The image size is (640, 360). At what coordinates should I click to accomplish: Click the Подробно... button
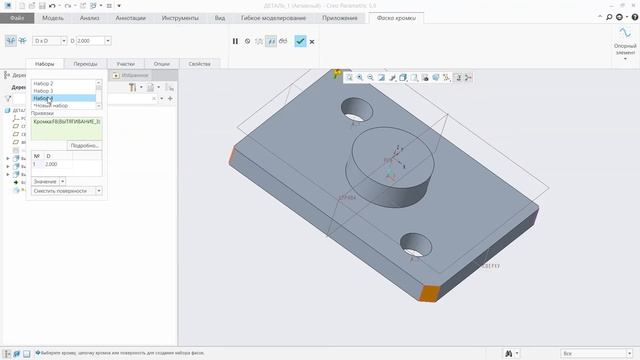tap(84, 146)
